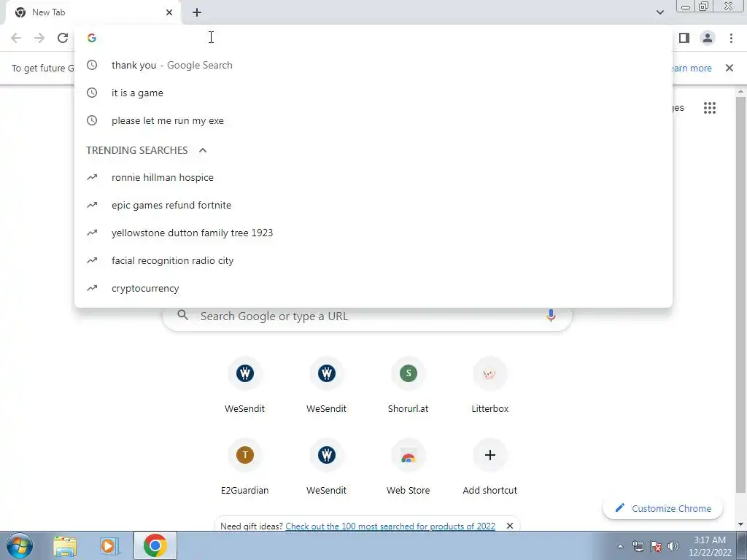Open the Shorurl.at shortcut

pos(409,386)
